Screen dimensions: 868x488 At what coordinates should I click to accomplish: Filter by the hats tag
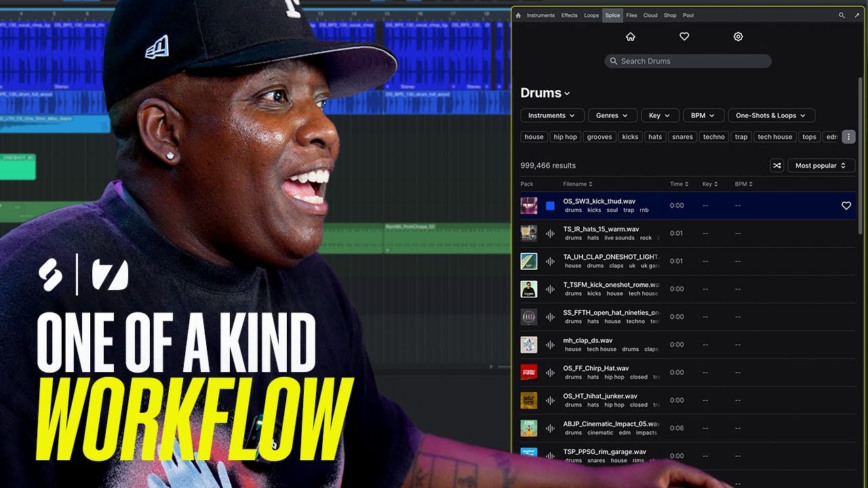[655, 137]
